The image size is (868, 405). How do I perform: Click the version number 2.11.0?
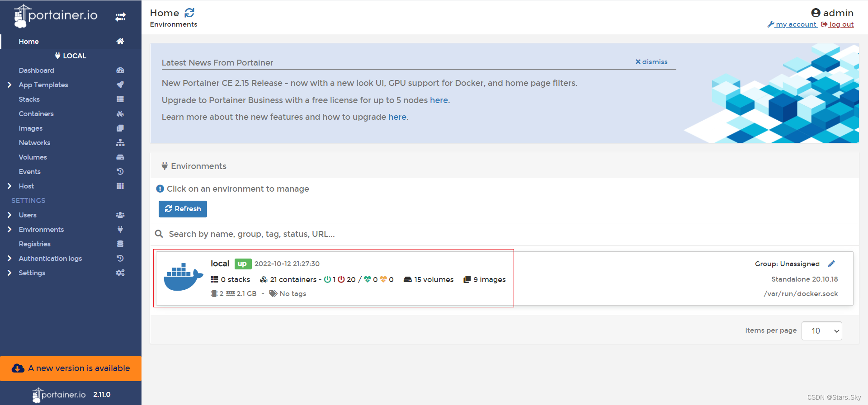(102, 395)
